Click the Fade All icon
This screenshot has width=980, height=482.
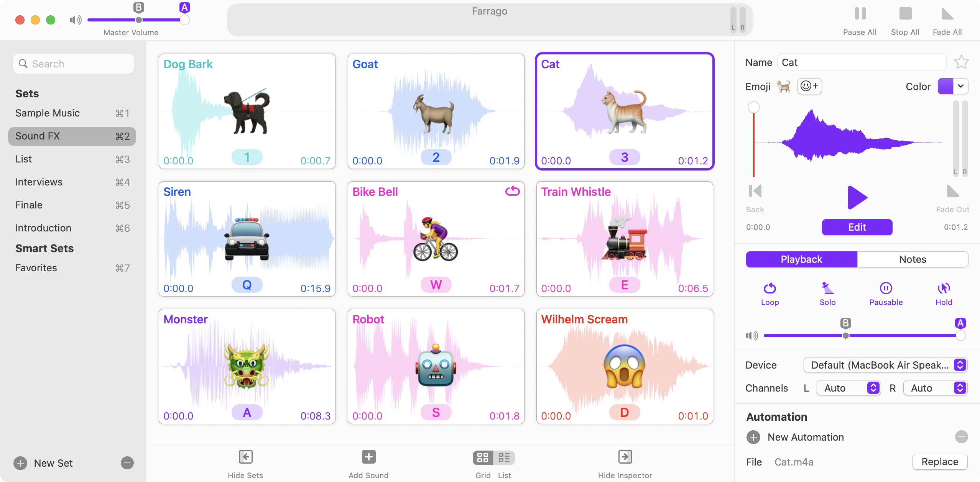pos(947,14)
